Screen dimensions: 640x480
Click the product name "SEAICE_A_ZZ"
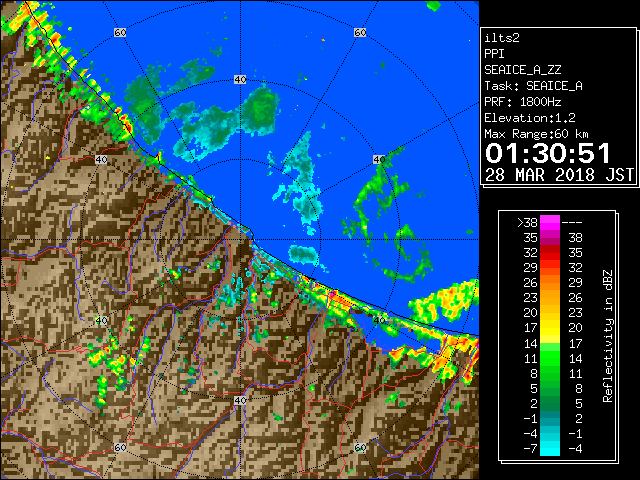522,70
